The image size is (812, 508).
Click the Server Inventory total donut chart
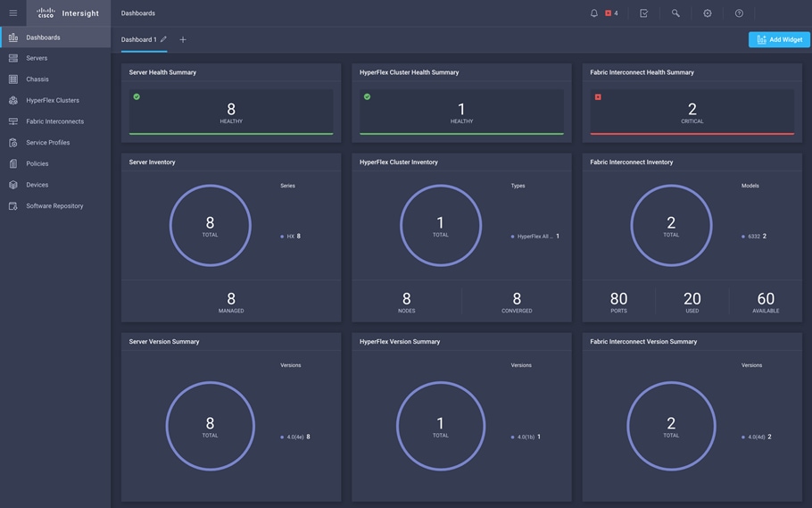coord(211,226)
